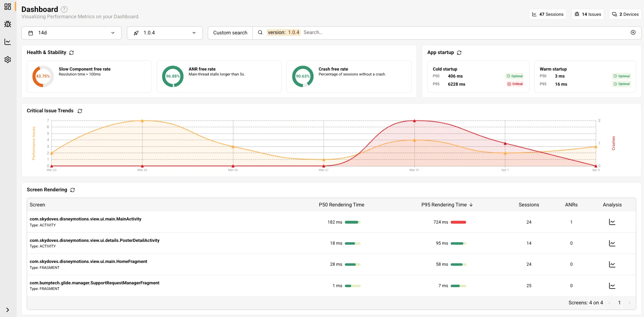Screen dimensions: 644x317
Task: Refresh the App startup section
Action: pos(459,53)
